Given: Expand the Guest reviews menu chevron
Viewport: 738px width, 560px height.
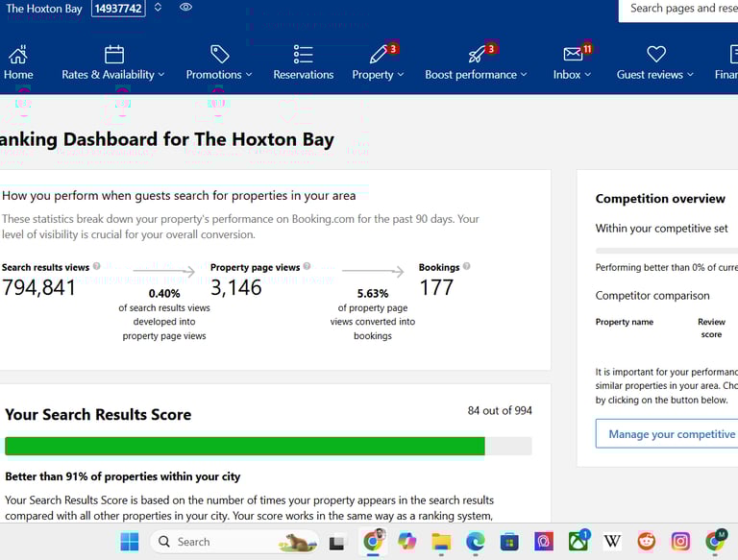Looking at the screenshot, I should click(690, 75).
